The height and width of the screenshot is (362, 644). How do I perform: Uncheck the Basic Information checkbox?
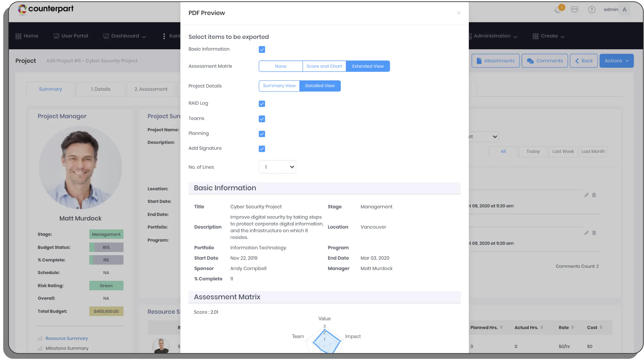click(x=262, y=50)
